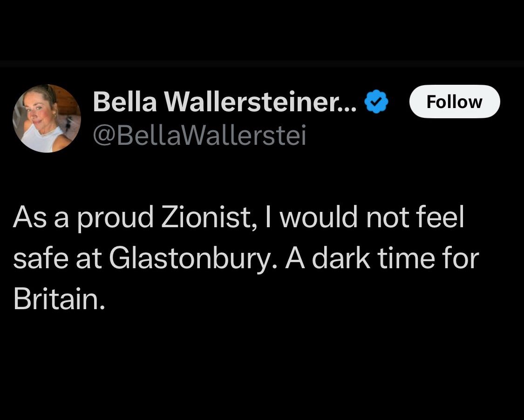Click the blue verified checkmark badge
The image size is (524, 420).
[x=376, y=102]
